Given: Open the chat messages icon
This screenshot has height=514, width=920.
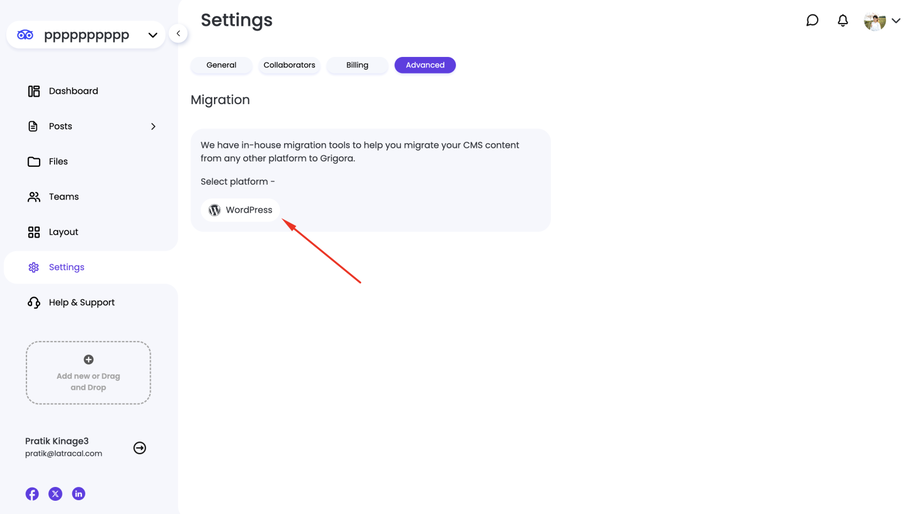Looking at the screenshot, I should (x=812, y=20).
